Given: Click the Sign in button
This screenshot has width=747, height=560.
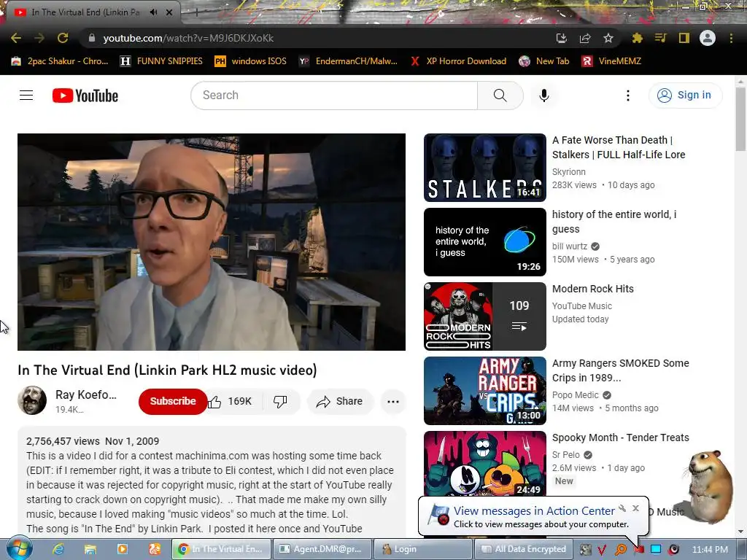Looking at the screenshot, I should [x=685, y=96].
